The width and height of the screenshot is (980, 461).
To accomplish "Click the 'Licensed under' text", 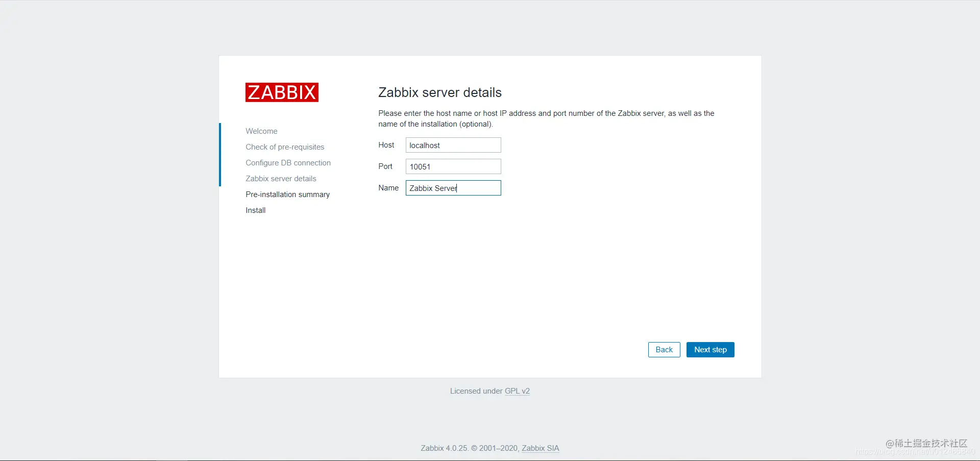I will [x=476, y=391].
